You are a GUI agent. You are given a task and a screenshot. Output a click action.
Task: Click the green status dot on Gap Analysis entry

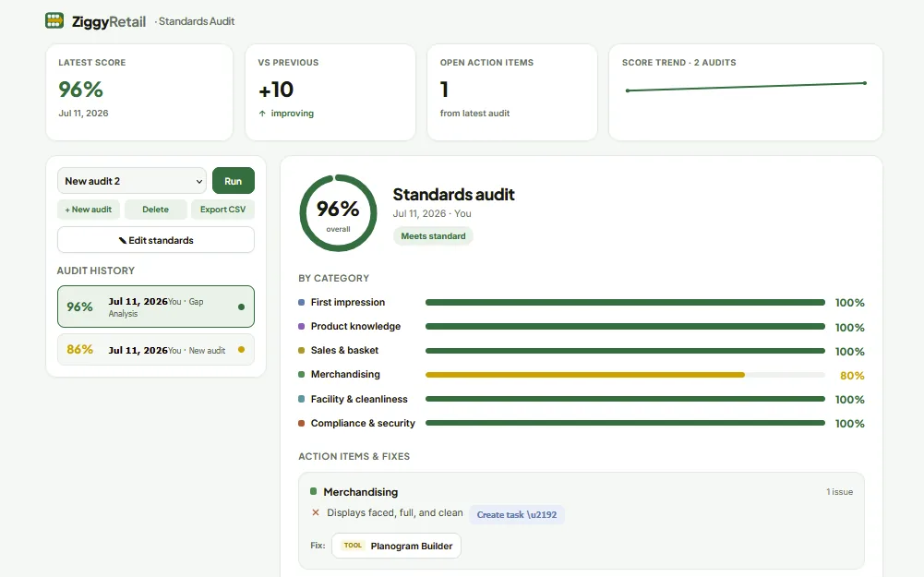(x=241, y=307)
